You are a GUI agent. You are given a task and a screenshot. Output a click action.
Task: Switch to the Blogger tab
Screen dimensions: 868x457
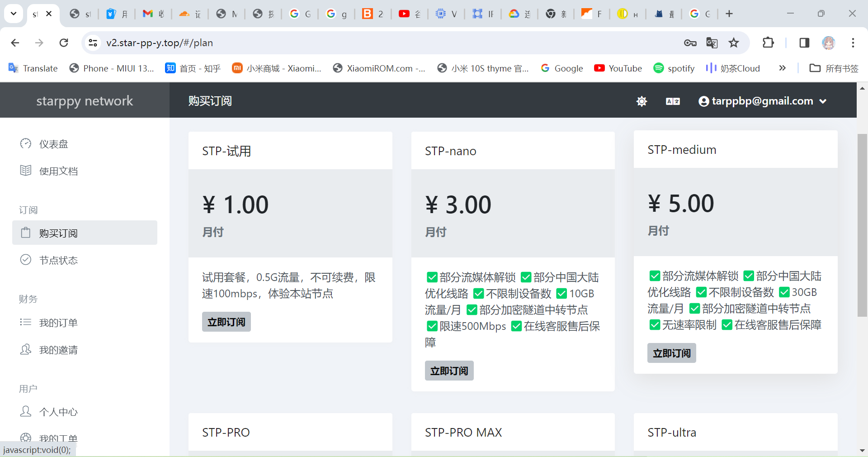tap(373, 14)
